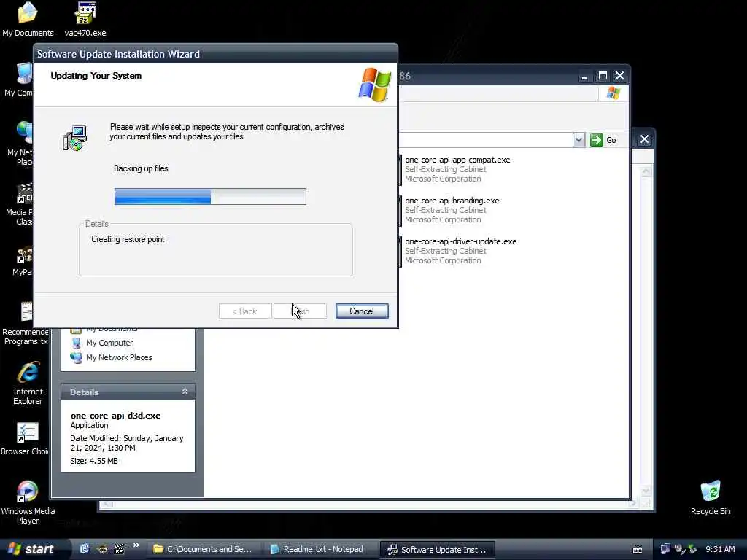Close the rear window behind Explorer

(x=644, y=139)
